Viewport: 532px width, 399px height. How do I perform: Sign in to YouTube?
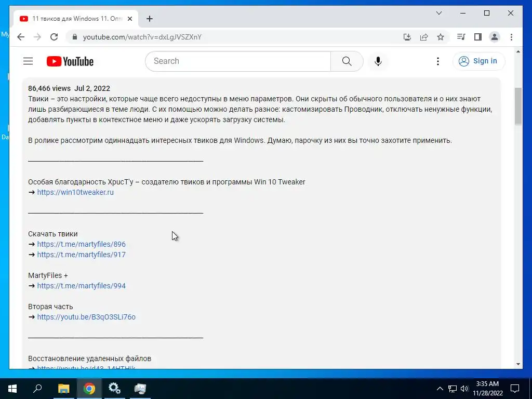click(478, 61)
